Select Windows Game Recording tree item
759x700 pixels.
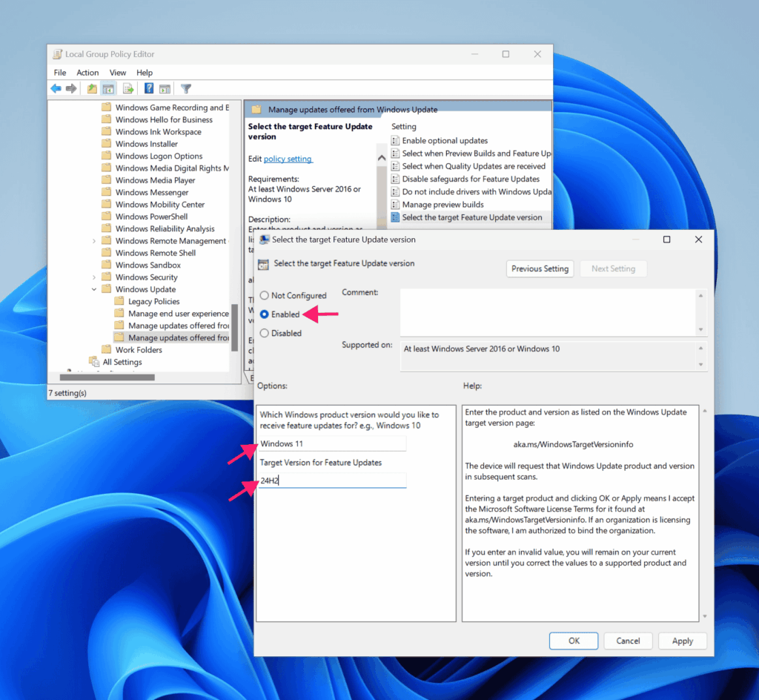172,108
